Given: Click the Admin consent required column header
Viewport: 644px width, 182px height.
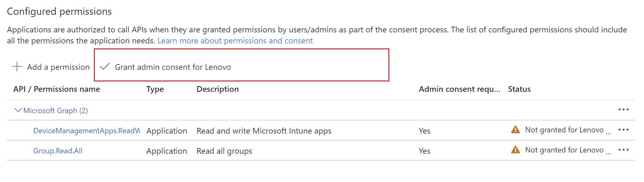Looking at the screenshot, I should pos(459,89).
